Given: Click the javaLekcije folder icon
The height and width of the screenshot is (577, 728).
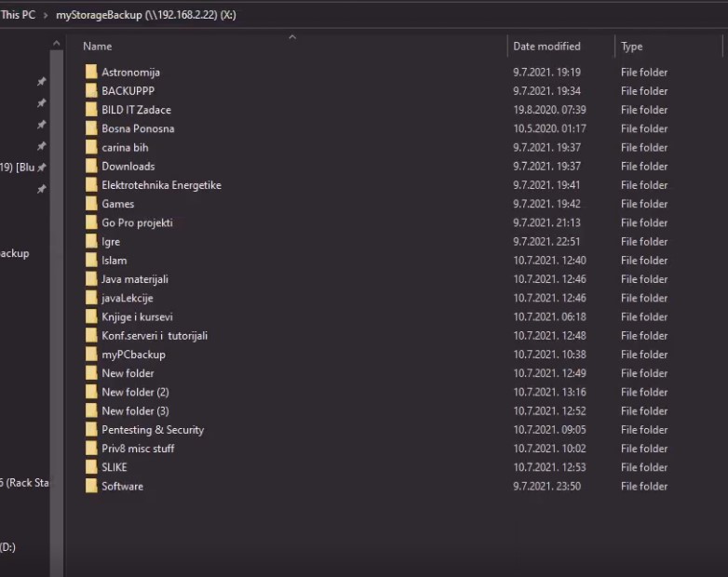Looking at the screenshot, I should (x=91, y=298).
